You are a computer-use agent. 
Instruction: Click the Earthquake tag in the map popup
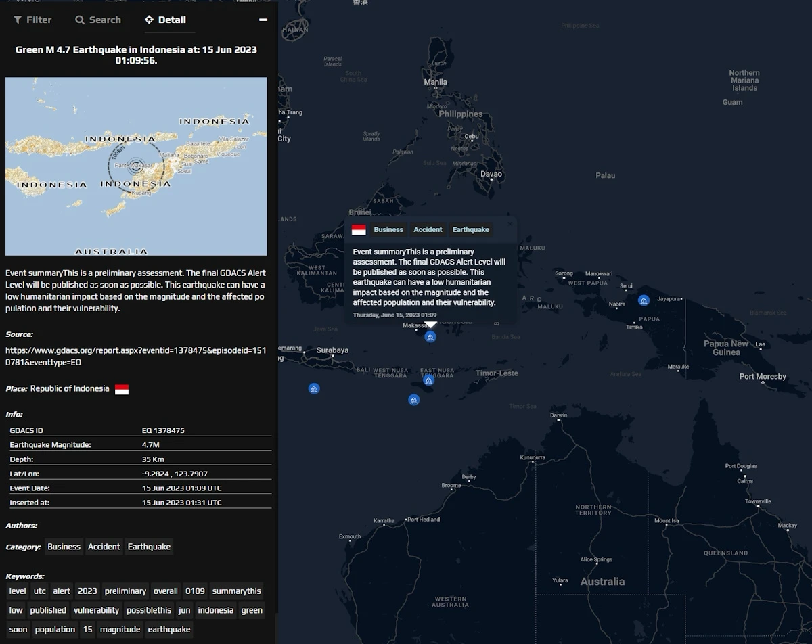pos(470,230)
